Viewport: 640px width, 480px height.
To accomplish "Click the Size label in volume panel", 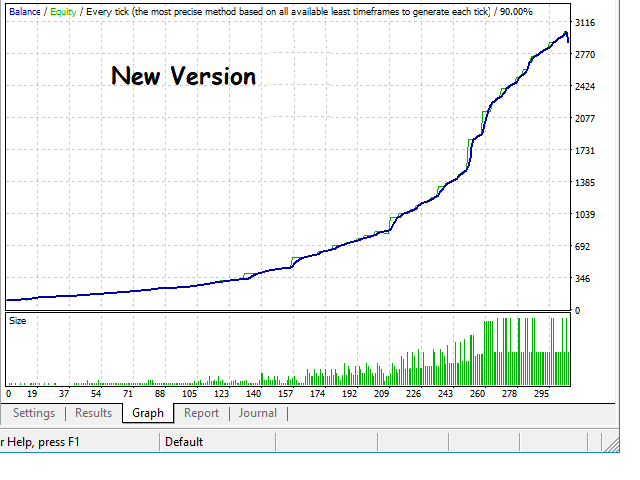I will (x=18, y=321).
